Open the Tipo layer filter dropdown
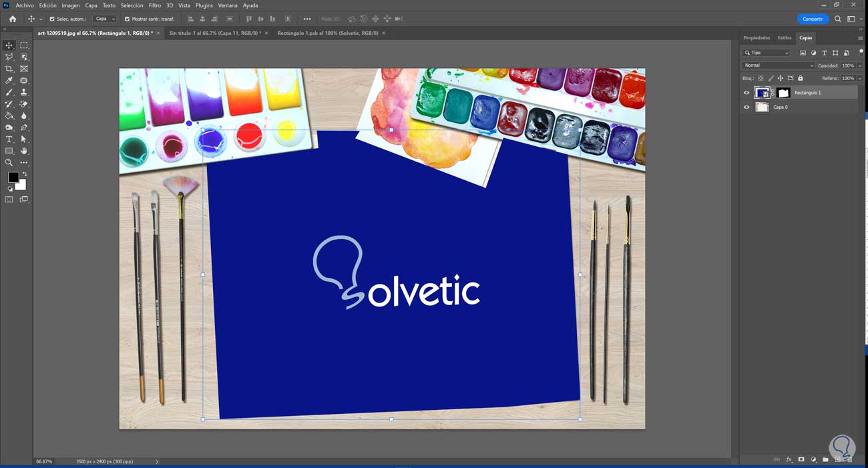The image size is (868, 468). tap(766, 53)
